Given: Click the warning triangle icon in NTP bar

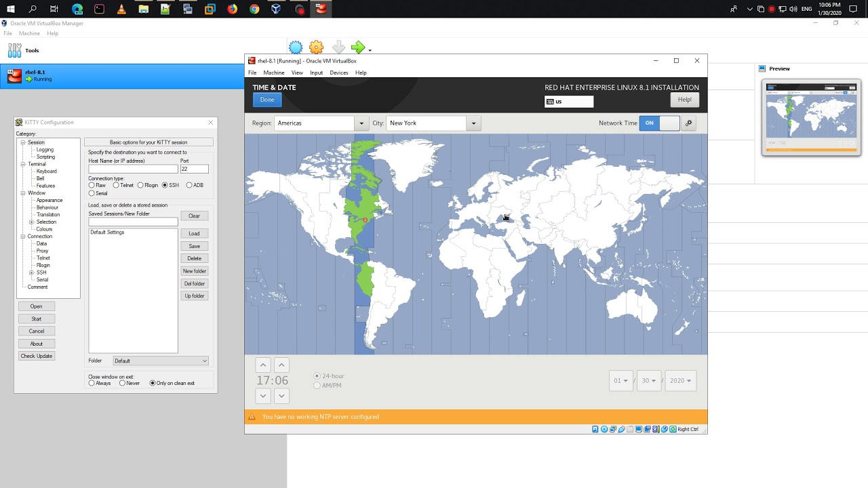Looking at the screenshot, I should 252,417.
